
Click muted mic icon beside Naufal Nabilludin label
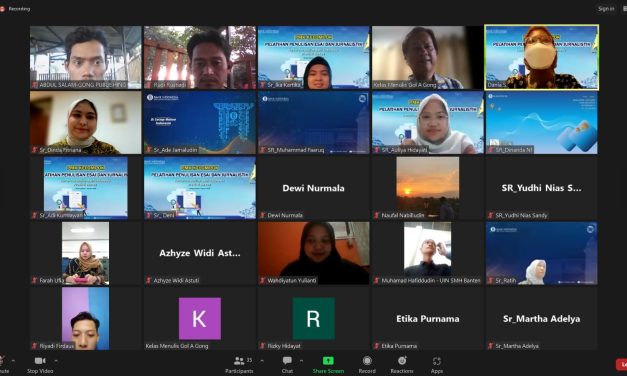[376, 215]
